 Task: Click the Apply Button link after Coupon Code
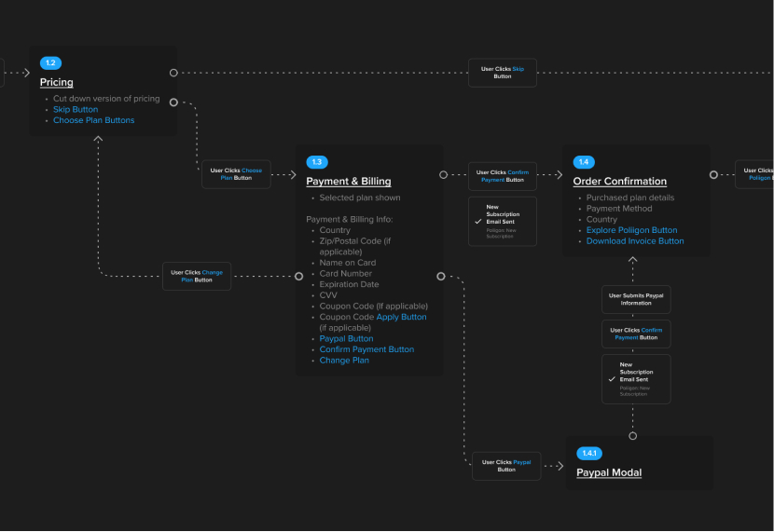click(401, 317)
